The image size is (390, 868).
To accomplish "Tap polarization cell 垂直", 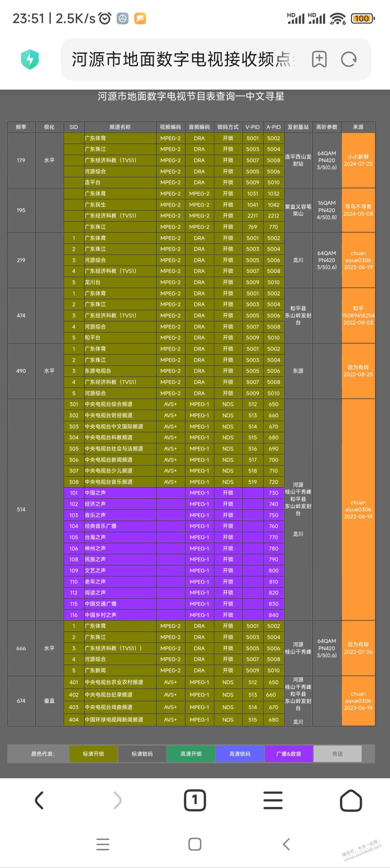I will (x=49, y=701).
